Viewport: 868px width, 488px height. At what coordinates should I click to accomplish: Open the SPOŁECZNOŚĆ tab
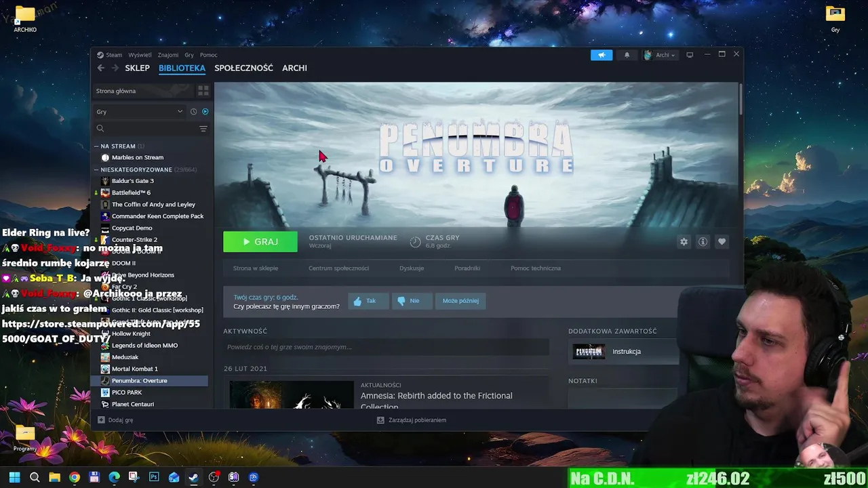coord(243,68)
